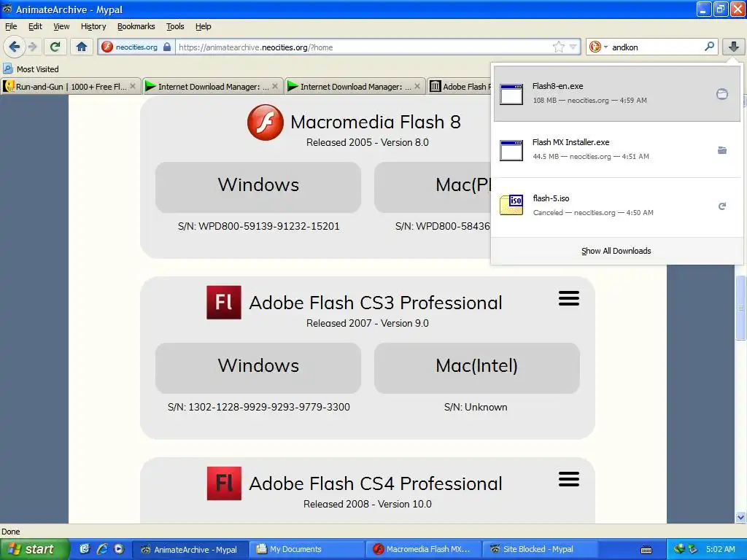
Task: Switch to the Run-and-Gun tab
Action: coord(71,86)
